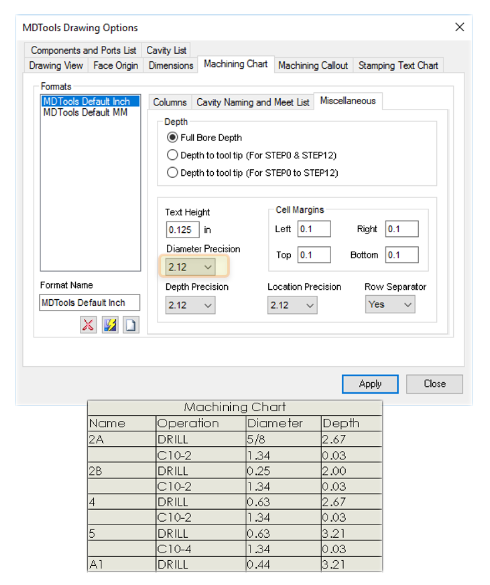Image resolution: width=490 pixels, height=585 pixels.
Task: Click the Top cell margin field
Action: [314, 255]
